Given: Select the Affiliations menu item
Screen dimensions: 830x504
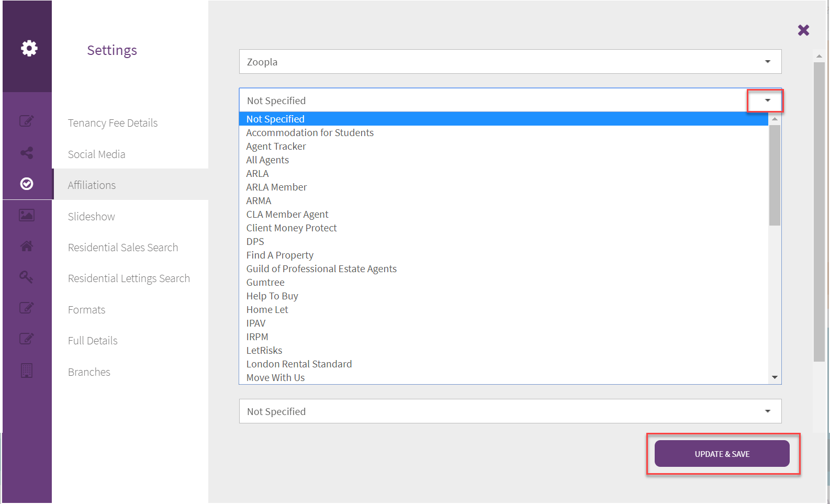Looking at the screenshot, I should click(130, 184).
